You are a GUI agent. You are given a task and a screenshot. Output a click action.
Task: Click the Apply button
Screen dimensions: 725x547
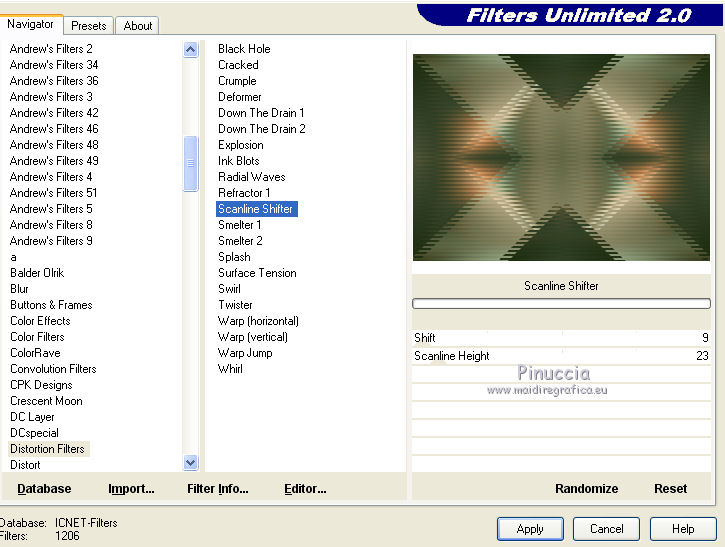530,529
